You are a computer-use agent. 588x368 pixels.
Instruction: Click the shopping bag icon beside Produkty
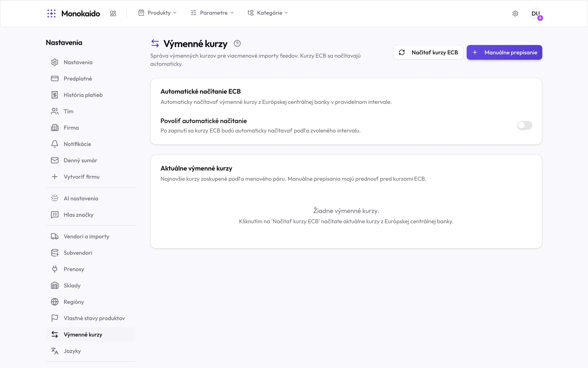coord(141,13)
